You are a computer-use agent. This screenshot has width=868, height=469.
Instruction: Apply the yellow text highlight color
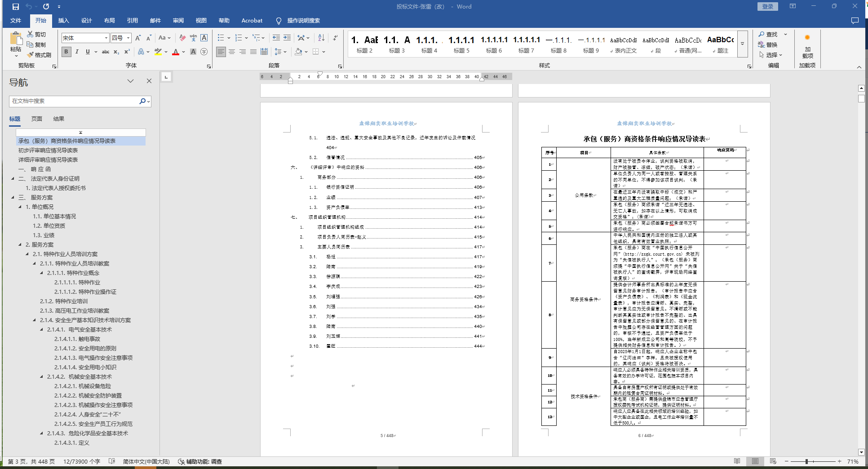pyautogui.click(x=158, y=52)
